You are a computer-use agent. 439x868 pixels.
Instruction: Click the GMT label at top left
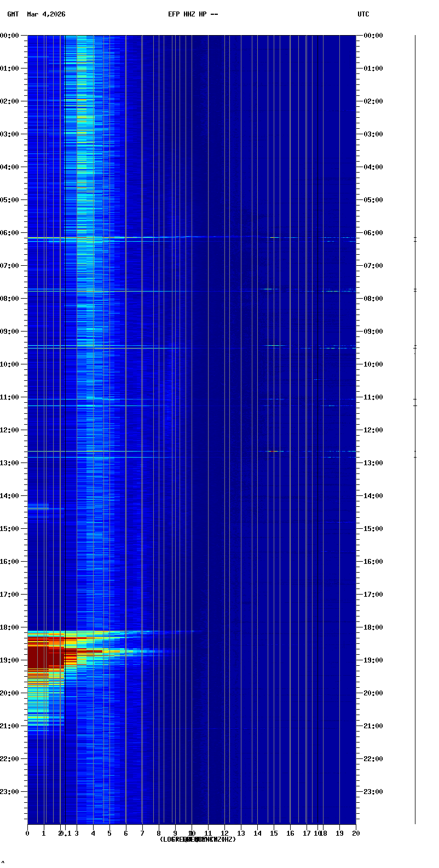pos(13,14)
